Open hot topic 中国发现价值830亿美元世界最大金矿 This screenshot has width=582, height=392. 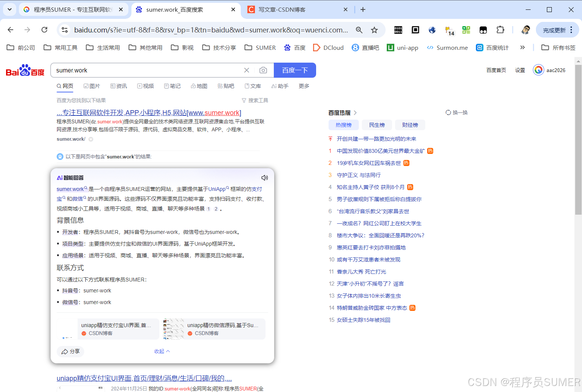[x=381, y=151]
